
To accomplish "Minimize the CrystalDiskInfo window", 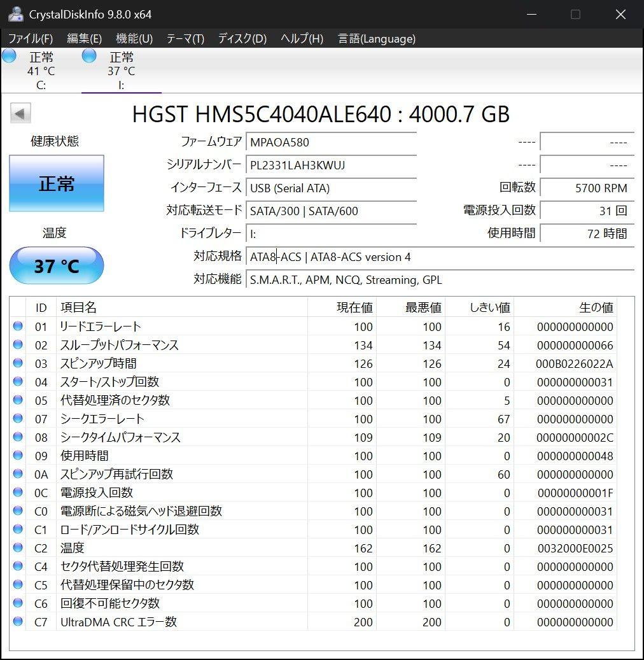I will (531, 14).
